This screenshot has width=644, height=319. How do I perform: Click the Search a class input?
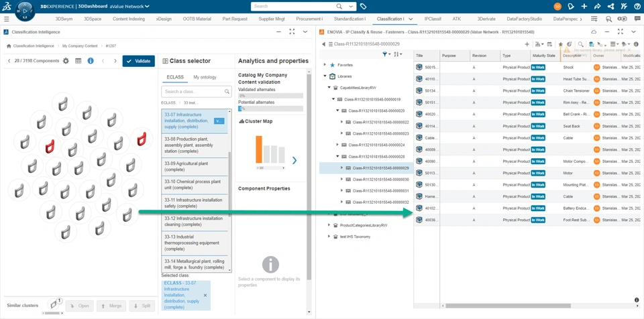(197, 92)
